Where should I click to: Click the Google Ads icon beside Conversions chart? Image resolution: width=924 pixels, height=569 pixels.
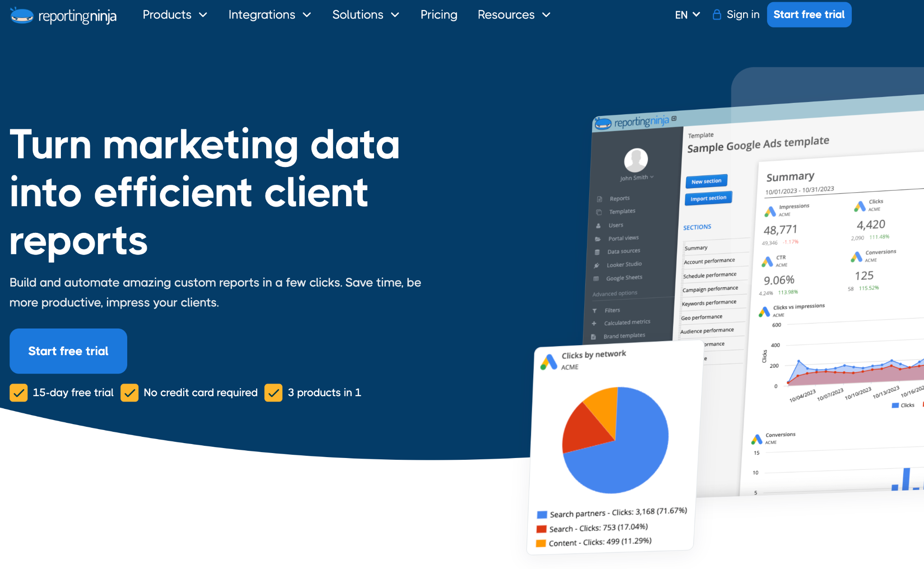coord(757,439)
